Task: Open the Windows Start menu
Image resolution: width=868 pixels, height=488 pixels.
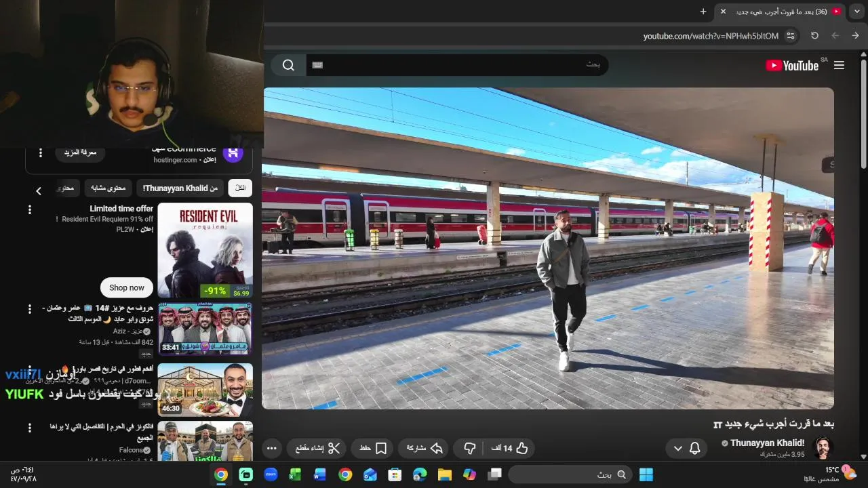Action: (646, 474)
